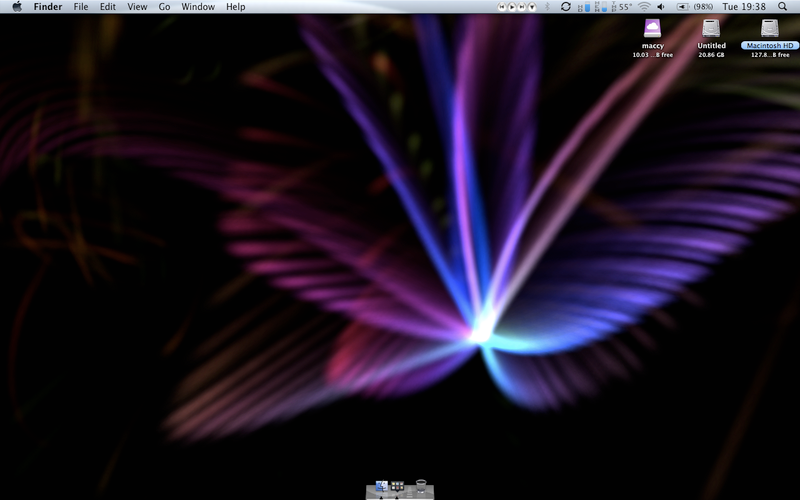Open the View menu
The width and height of the screenshot is (800, 500).
coord(137,7)
